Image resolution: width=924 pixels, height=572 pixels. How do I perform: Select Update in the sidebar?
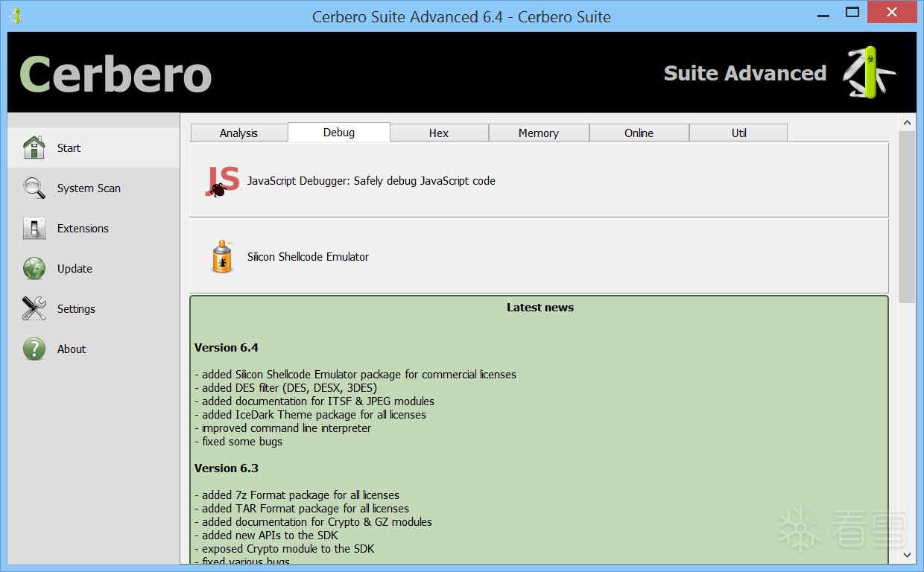coord(75,269)
